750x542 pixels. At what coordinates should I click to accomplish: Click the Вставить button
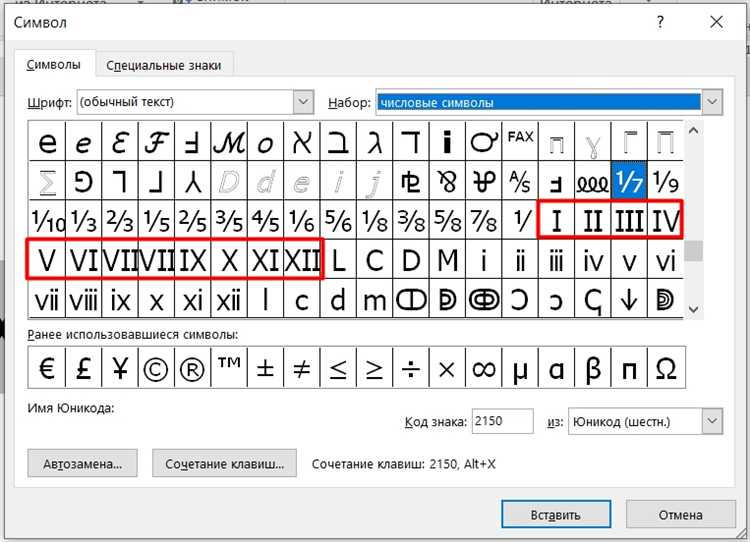(556, 515)
